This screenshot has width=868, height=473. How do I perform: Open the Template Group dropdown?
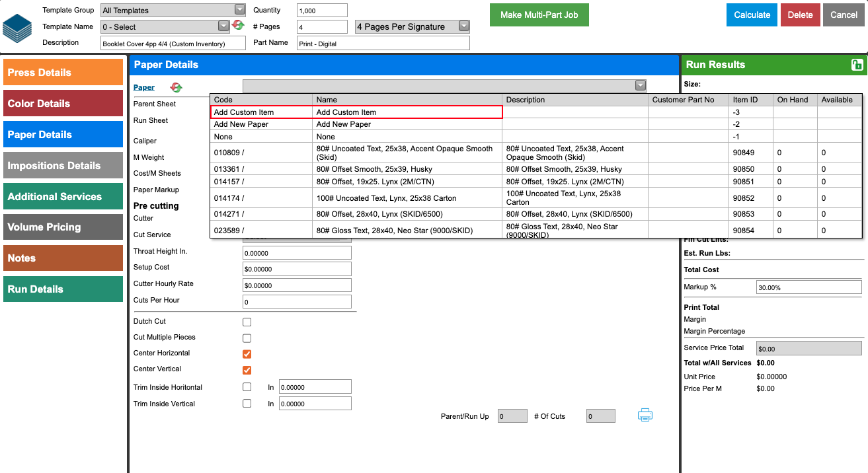coord(173,10)
